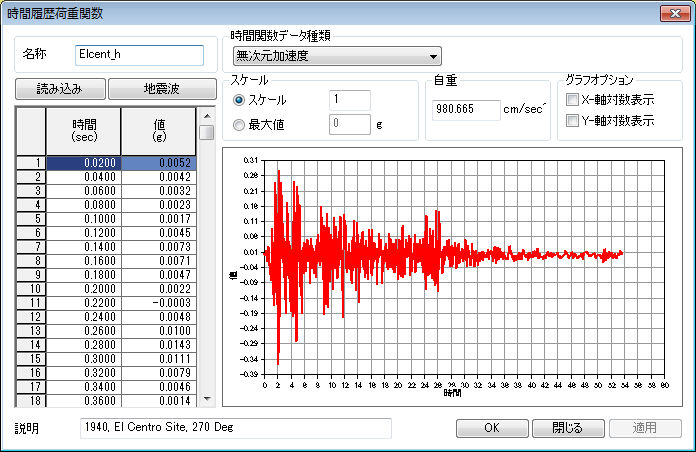Select value cell 0.0045
This screenshot has width=696, height=452.
pos(159,233)
